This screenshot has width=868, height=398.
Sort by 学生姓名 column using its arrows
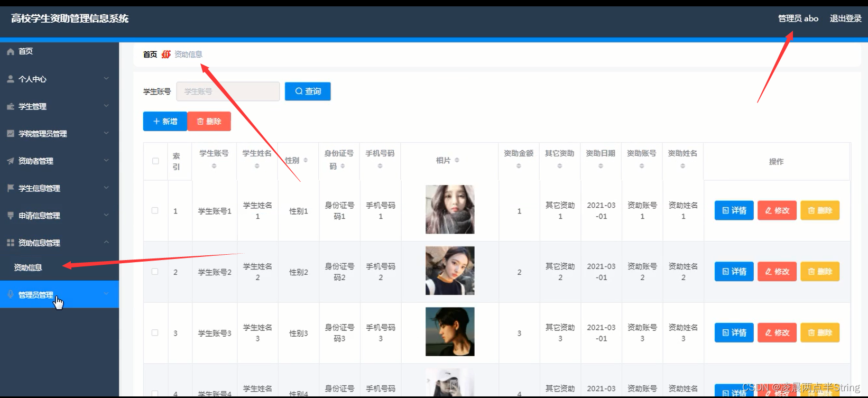[x=257, y=166]
